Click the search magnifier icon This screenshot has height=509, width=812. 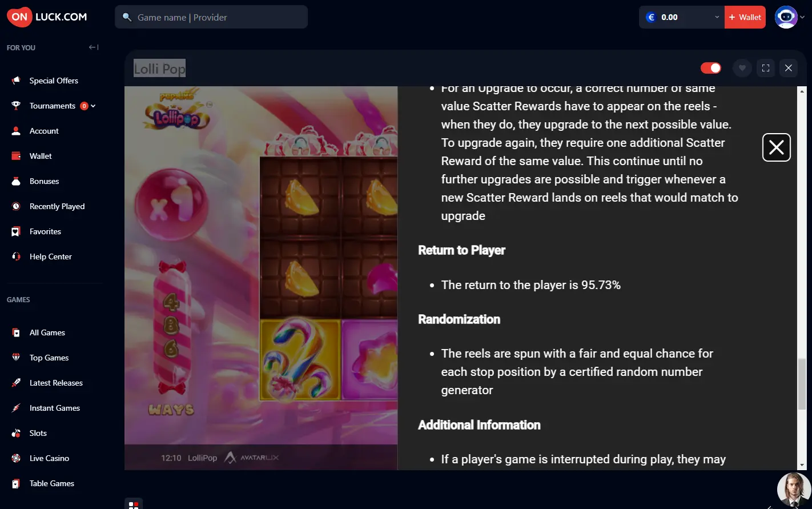tap(127, 17)
